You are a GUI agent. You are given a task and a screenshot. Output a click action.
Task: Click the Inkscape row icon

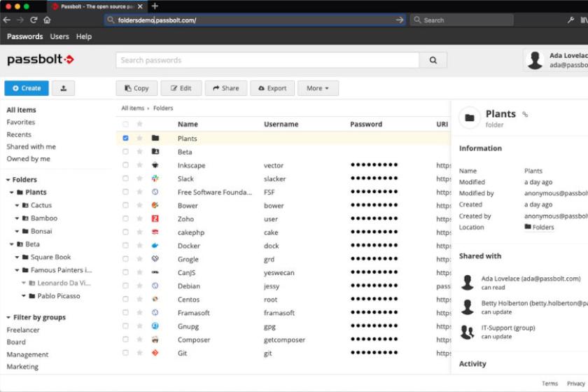pyautogui.click(x=155, y=165)
